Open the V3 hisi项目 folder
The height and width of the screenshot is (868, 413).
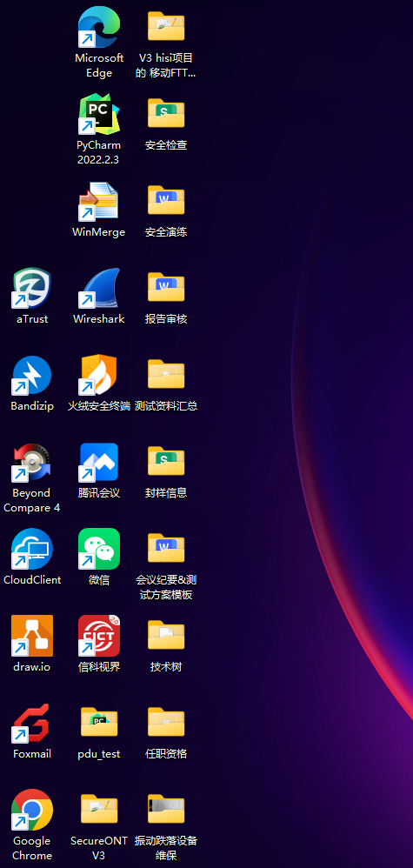pyautogui.click(x=166, y=26)
